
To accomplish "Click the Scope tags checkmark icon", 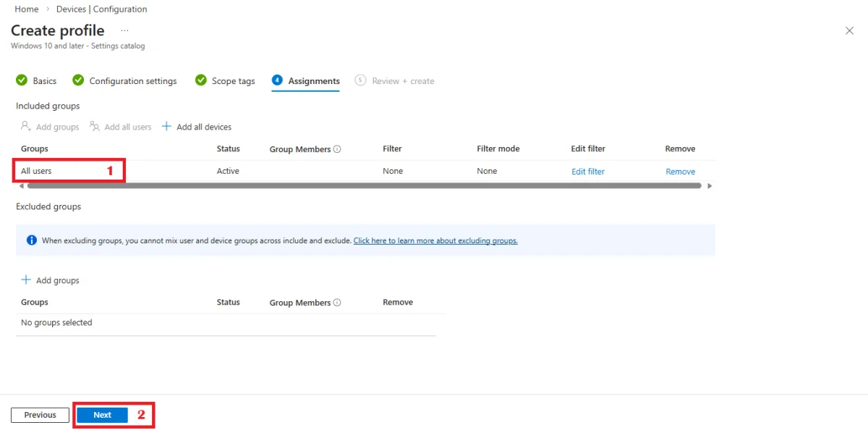I will [x=201, y=80].
